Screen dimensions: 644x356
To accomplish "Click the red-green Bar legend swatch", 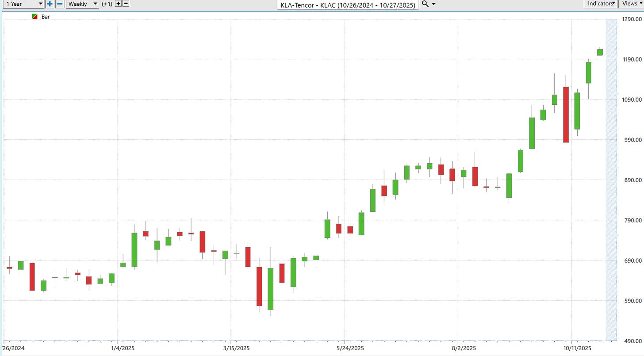I will pos(34,17).
